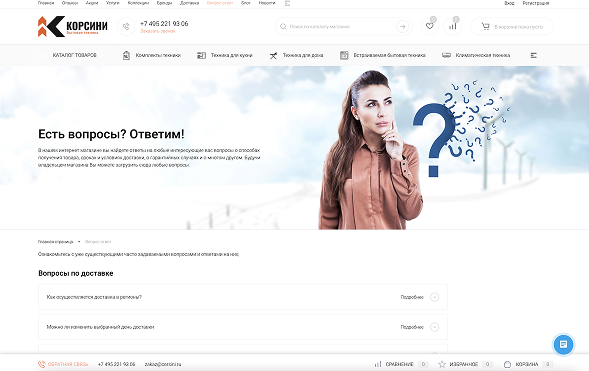The width and height of the screenshot is (589, 371).
Task: Expand the delivery day change question chevron
Action: coord(434,327)
